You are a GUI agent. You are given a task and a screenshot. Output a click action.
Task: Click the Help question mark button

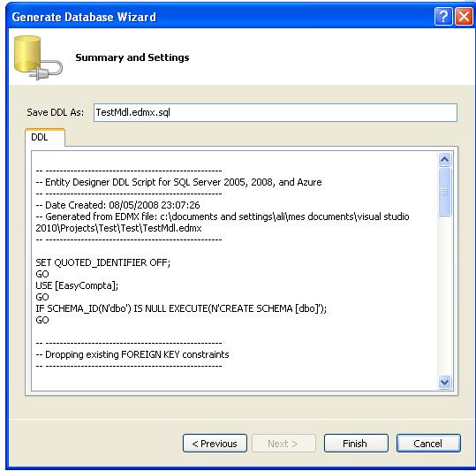point(443,17)
